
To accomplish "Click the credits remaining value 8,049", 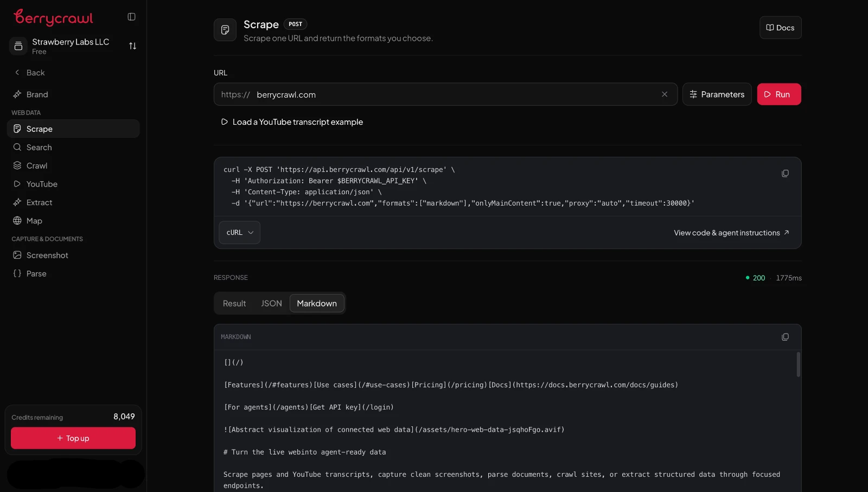I will tap(124, 417).
